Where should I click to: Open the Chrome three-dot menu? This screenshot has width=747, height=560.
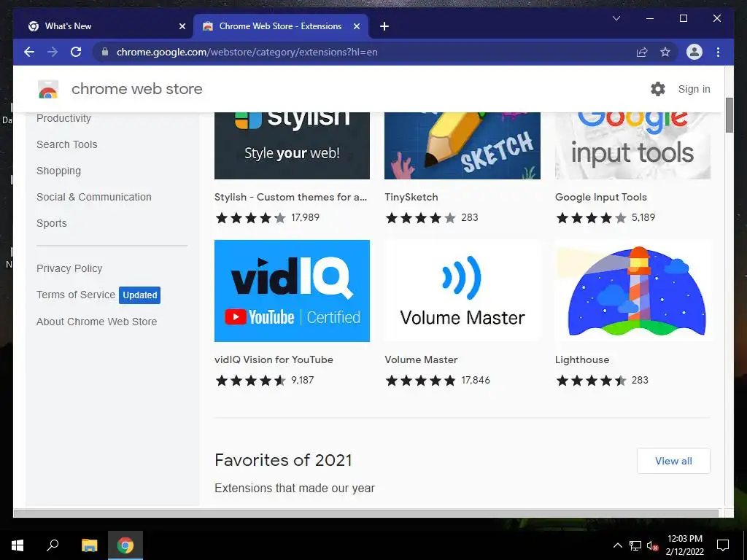click(x=718, y=52)
